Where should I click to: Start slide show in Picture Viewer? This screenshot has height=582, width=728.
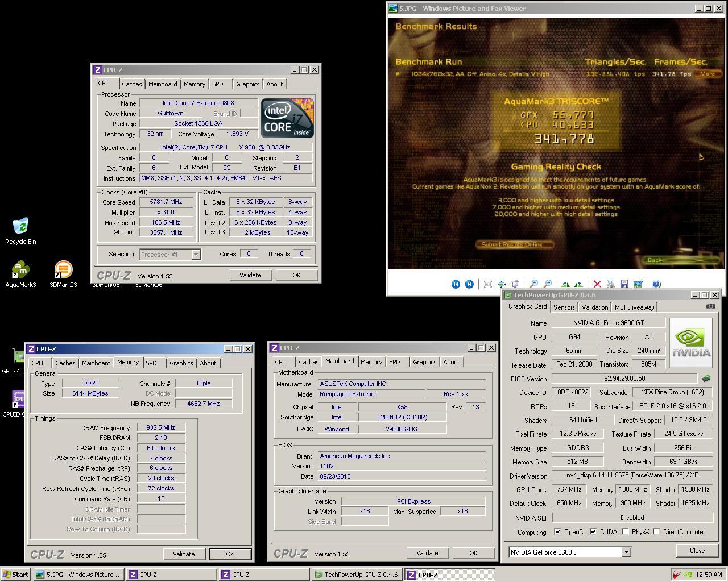515,284
